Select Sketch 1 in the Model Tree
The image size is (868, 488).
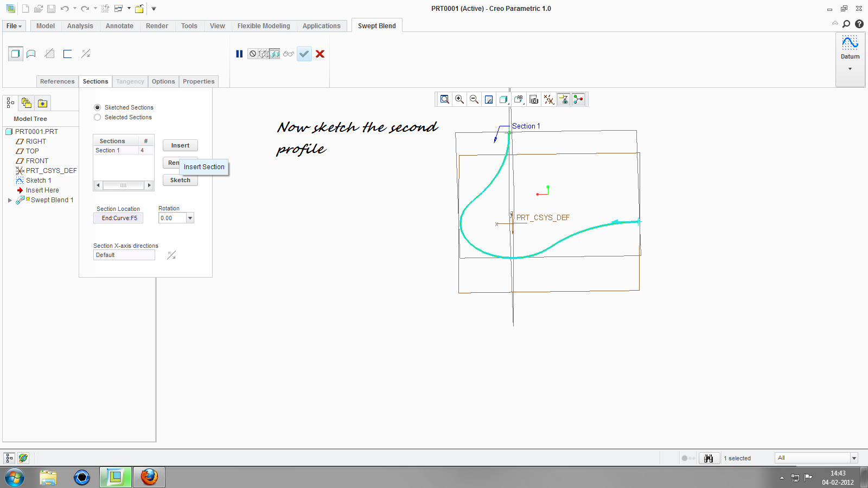click(x=39, y=181)
